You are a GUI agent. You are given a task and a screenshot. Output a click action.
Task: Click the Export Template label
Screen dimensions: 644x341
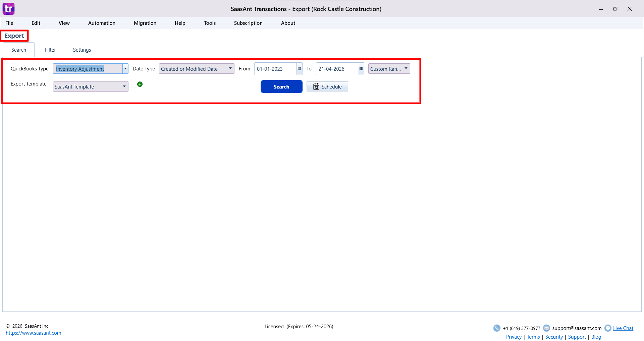(x=29, y=83)
